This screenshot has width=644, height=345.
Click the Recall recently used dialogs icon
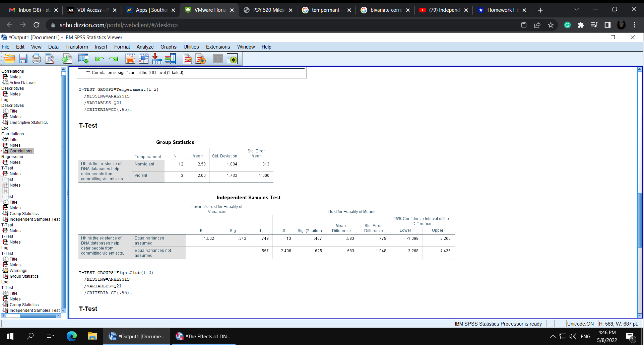(83, 59)
